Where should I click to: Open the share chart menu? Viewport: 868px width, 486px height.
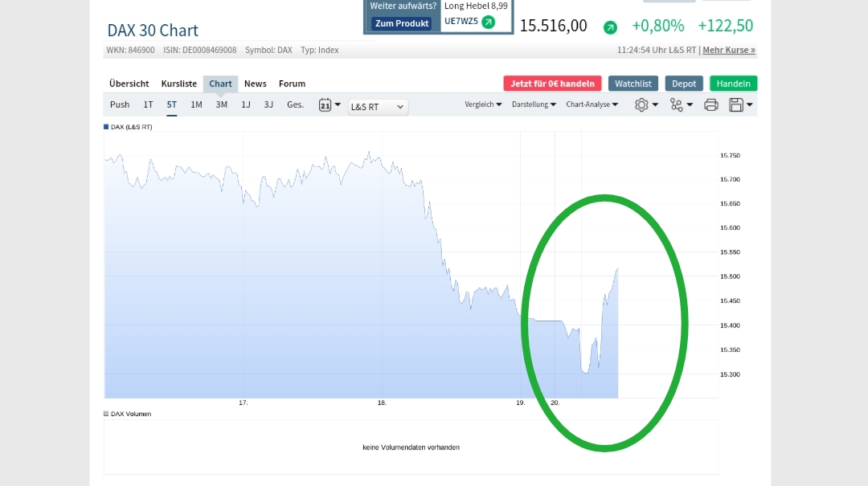point(680,105)
